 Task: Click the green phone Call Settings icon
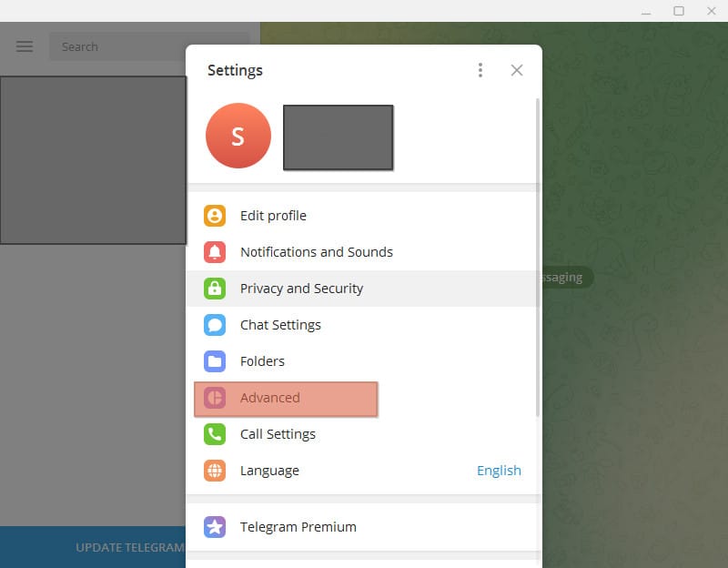pos(215,434)
